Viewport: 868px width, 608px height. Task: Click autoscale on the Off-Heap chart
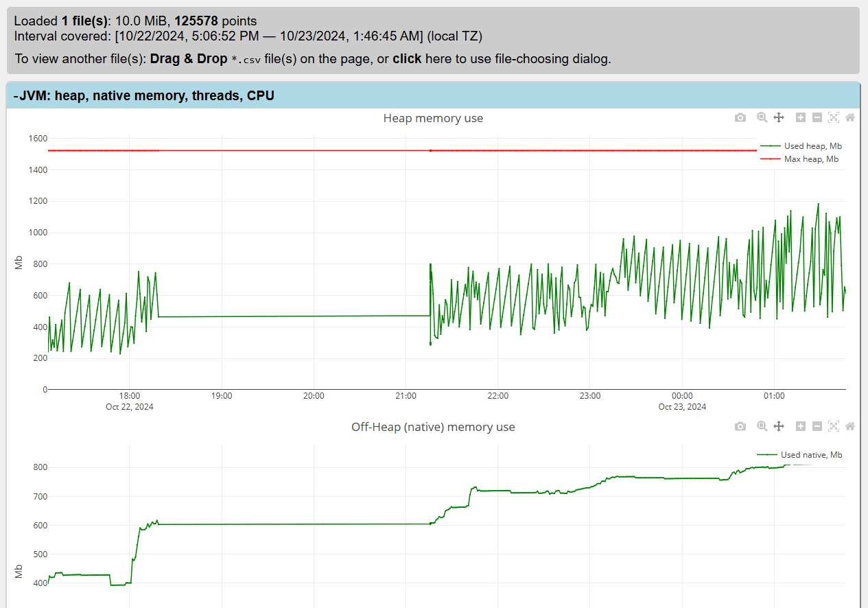(833, 426)
